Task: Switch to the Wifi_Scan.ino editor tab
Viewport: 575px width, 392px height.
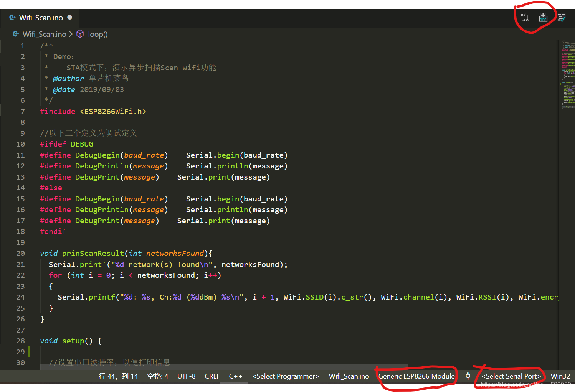Action: (41, 18)
